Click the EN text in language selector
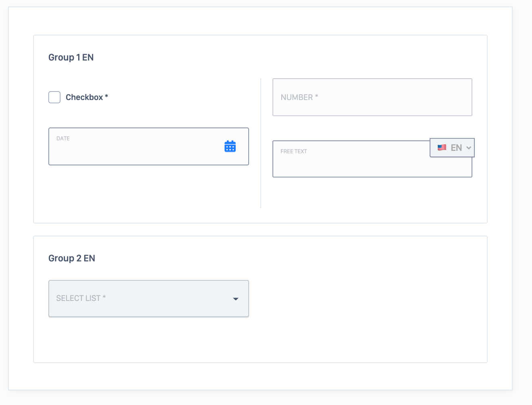 456,148
